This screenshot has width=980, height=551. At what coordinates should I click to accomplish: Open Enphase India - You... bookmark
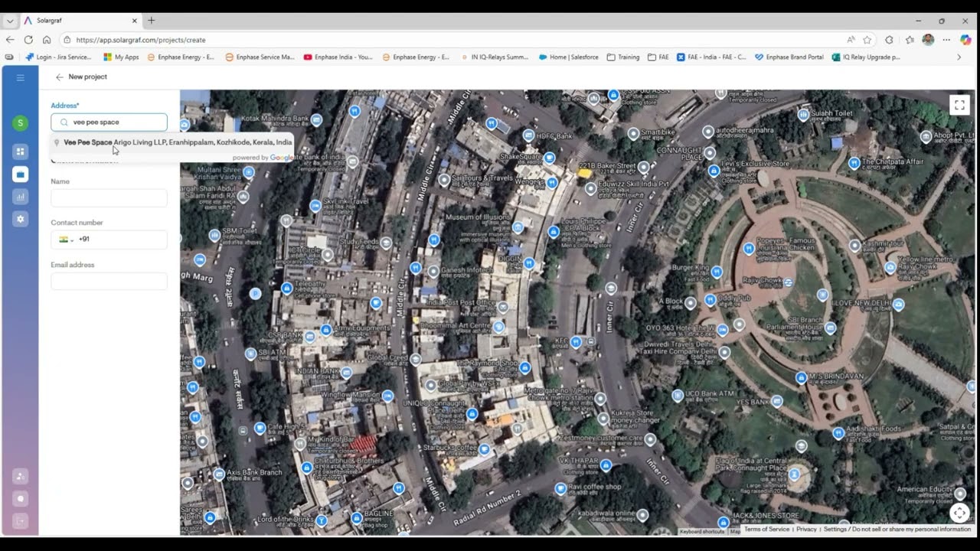[338, 57]
